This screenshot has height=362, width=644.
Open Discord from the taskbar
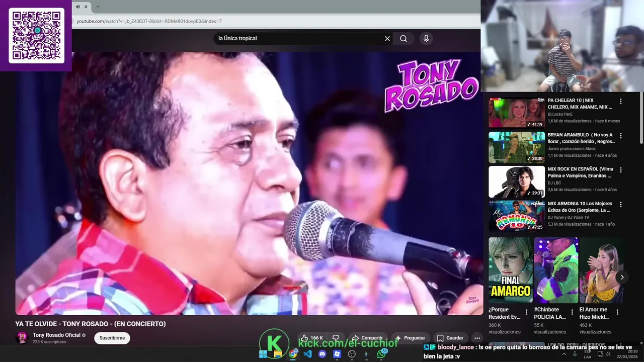click(323, 354)
